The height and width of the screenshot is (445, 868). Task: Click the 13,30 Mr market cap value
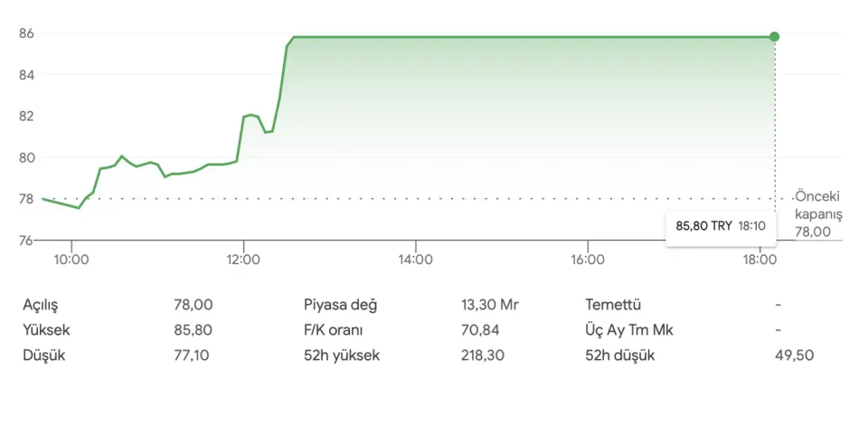(x=489, y=305)
